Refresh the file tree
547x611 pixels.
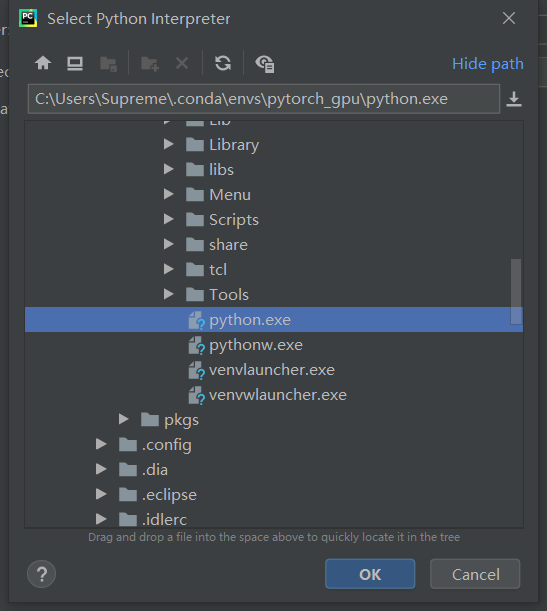click(x=223, y=63)
